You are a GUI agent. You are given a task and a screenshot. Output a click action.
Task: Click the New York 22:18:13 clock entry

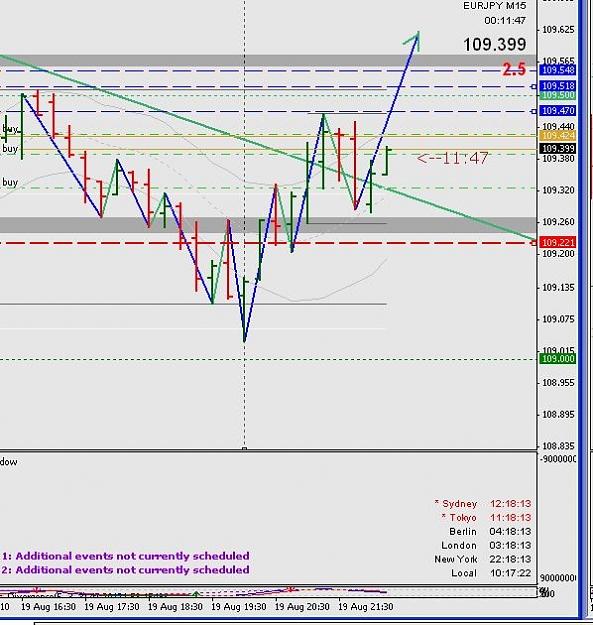click(x=483, y=559)
